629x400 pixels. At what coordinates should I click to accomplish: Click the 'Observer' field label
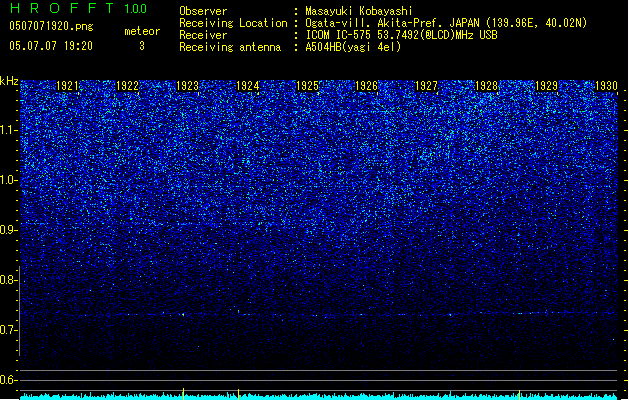[203, 11]
